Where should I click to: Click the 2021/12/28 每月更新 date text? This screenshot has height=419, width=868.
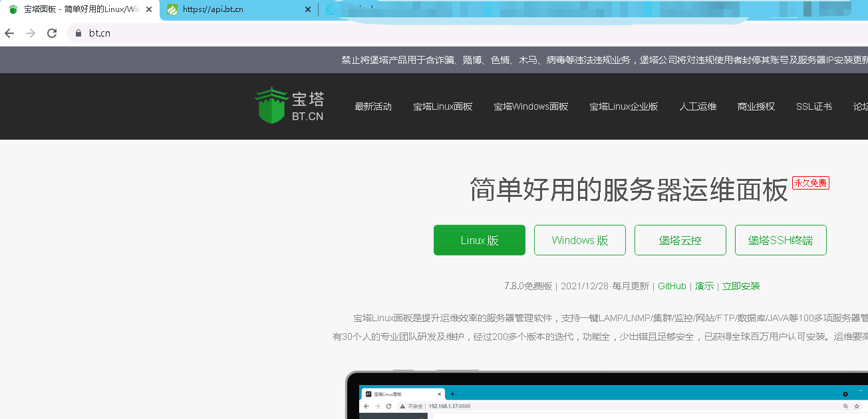(605, 286)
